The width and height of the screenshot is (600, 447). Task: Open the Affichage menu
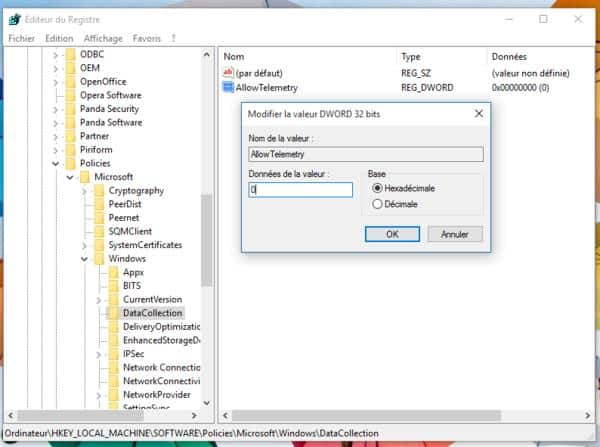(x=103, y=38)
